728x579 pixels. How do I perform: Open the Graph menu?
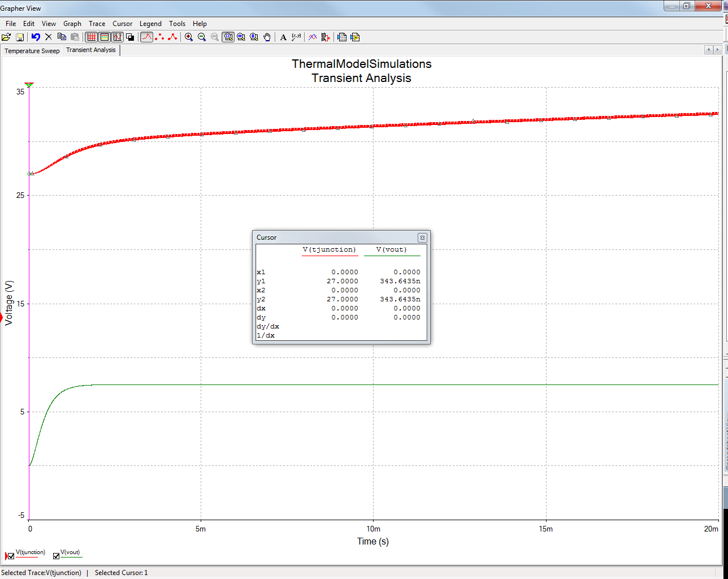point(72,24)
